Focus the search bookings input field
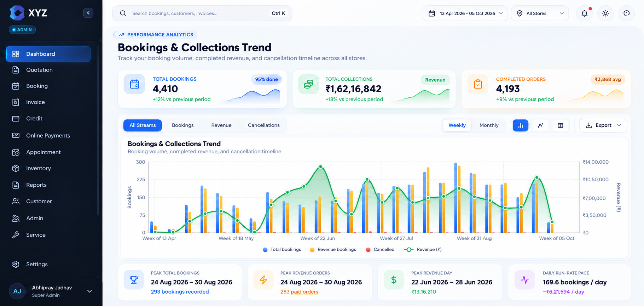The image size is (644, 306). tap(202, 13)
